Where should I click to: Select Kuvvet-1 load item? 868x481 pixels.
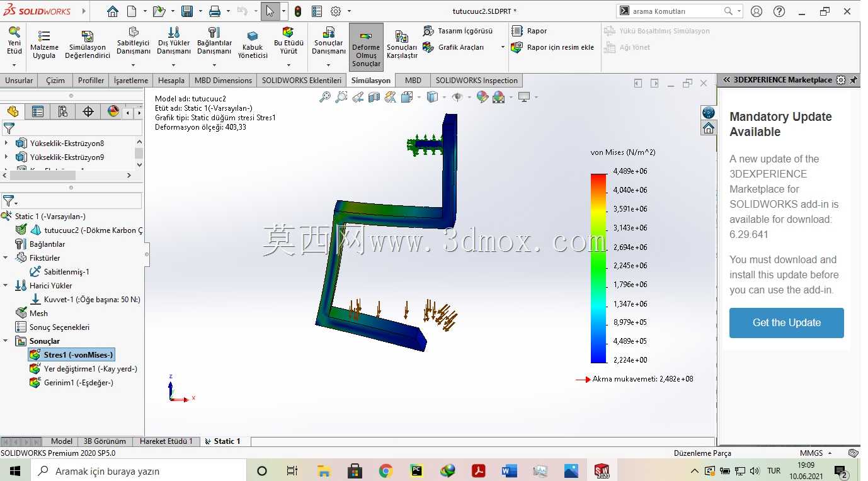point(85,300)
